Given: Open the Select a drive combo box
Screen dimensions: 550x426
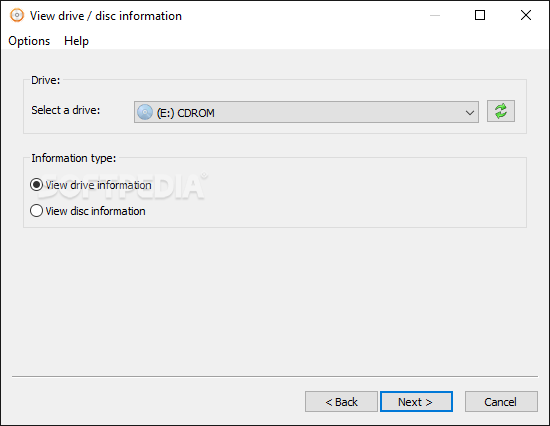Looking at the screenshot, I should pyautogui.click(x=306, y=112).
